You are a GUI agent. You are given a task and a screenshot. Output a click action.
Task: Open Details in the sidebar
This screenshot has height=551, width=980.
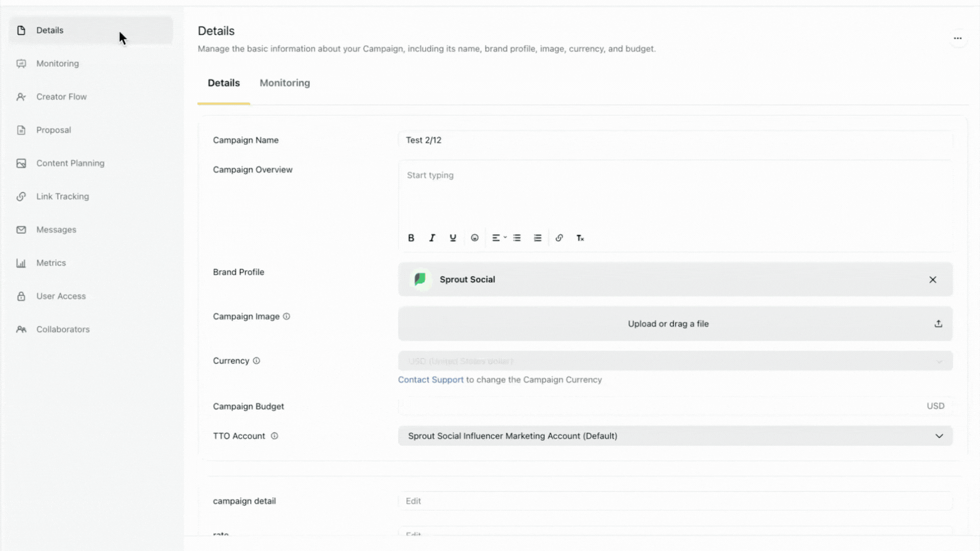tap(91, 31)
